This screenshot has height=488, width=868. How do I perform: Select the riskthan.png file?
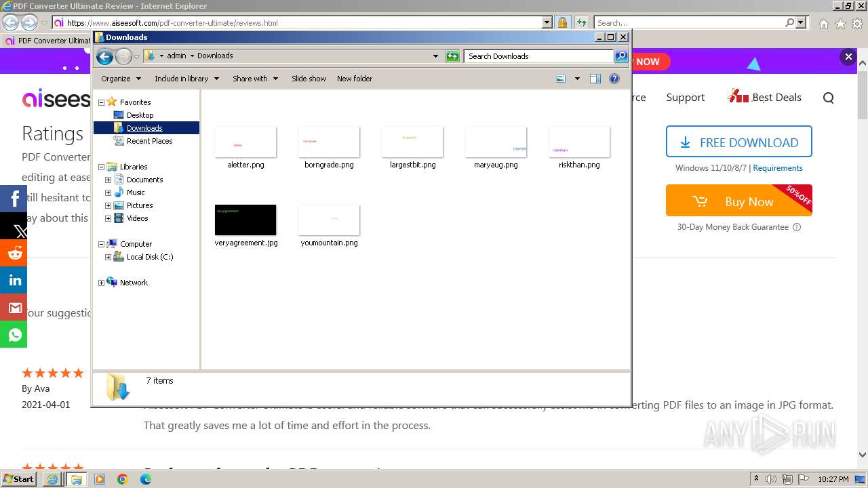pyautogui.click(x=579, y=147)
